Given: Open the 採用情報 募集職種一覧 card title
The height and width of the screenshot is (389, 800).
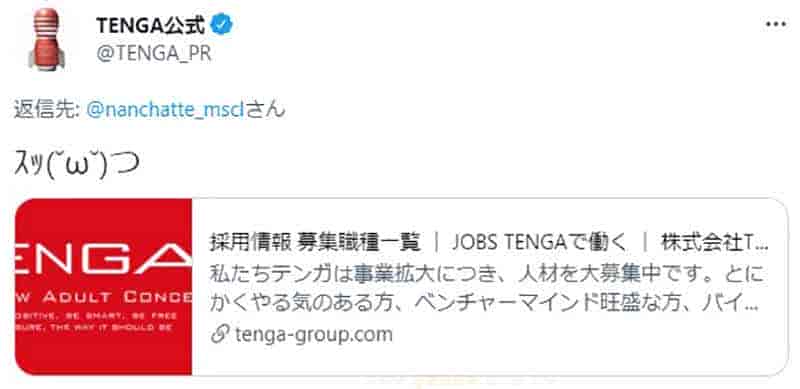Looking at the screenshot, I should 314,243.
